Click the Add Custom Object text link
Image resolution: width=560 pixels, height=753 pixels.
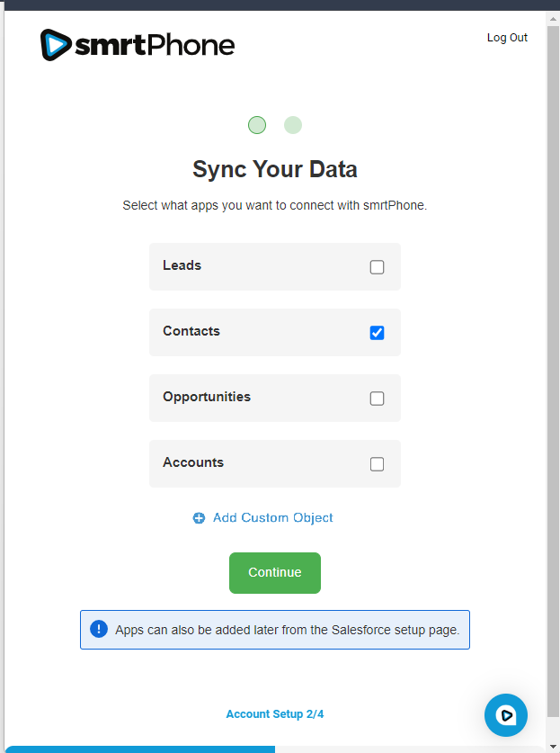(272, 518)
